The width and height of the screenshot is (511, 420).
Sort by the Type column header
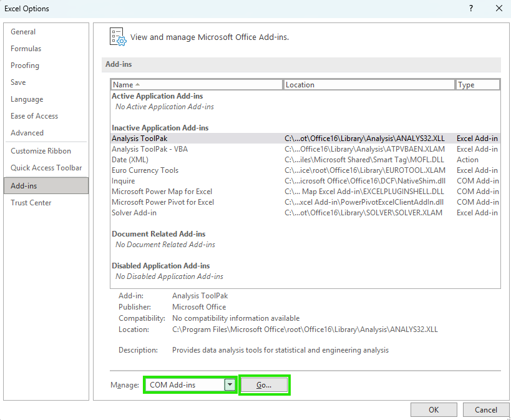pos(478,85)
